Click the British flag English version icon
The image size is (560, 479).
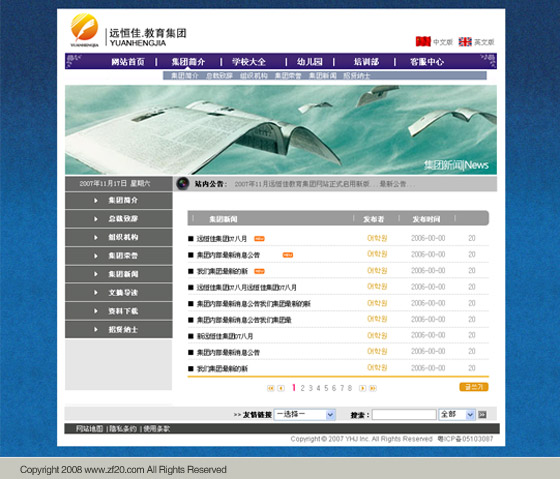pyautogui.click(x=465, y=42)
